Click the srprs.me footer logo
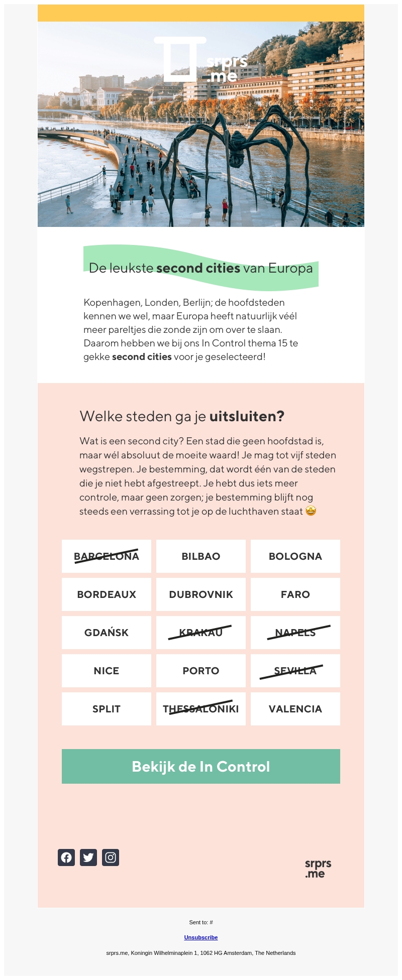Image resolution: width=402 pixels, height=980 pixels. pos(318,869)
